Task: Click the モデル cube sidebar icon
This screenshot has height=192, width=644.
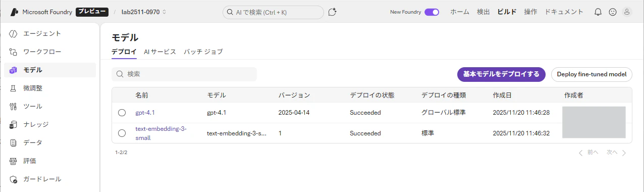Action: click(x=14, y=70)
